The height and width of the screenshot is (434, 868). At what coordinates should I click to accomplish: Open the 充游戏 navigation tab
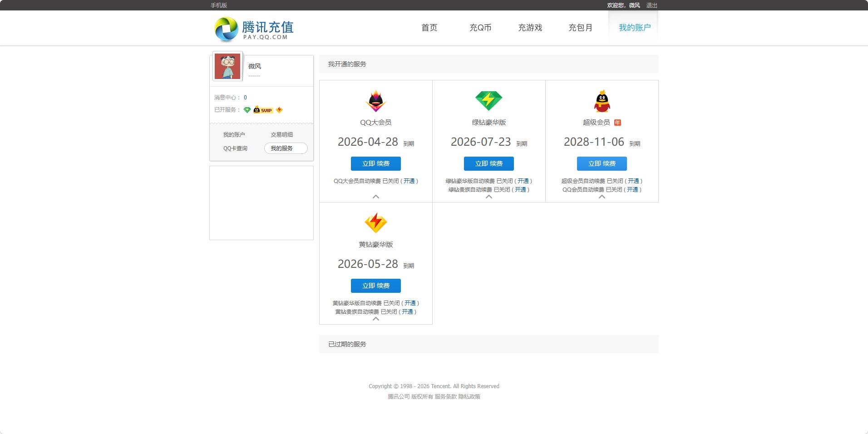tap(530, 28)
